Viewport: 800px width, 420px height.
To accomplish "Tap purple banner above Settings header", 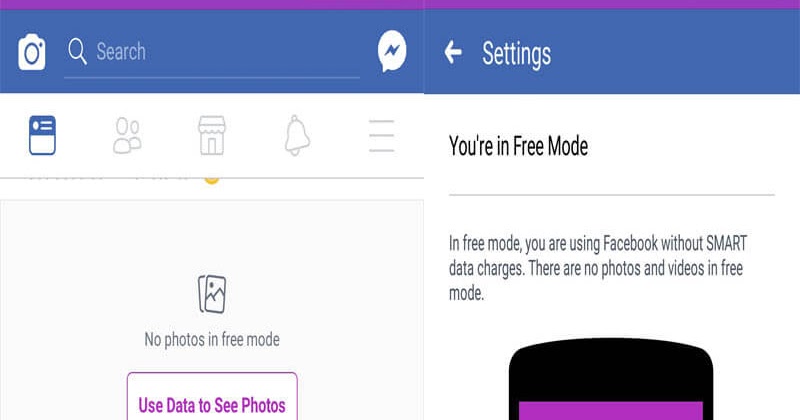I will tap(612, 5).
